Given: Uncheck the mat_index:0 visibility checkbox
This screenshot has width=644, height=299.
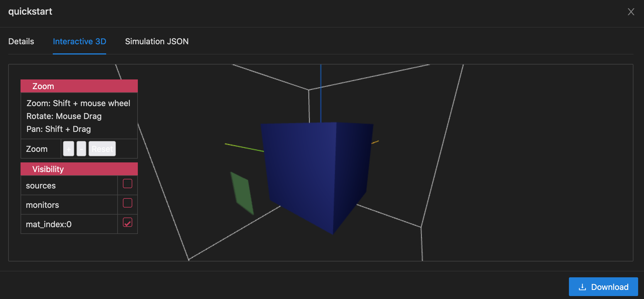Looking at the screenshot, I should (127, 223).
